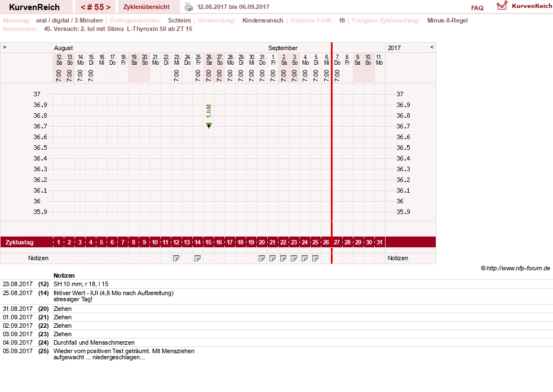553x392 pixels.
Task: Follow the http://www.nfp-forum.de link
Action: tap(518, 268)
